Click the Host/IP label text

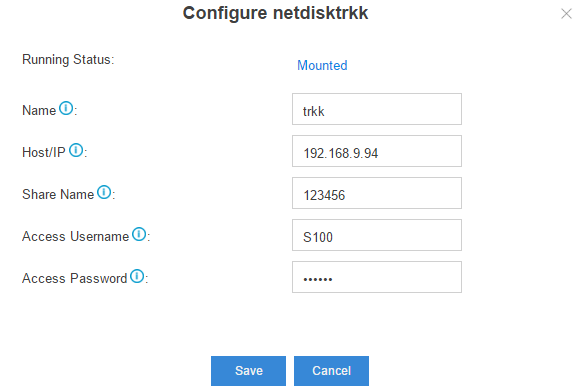click(44, 153)
